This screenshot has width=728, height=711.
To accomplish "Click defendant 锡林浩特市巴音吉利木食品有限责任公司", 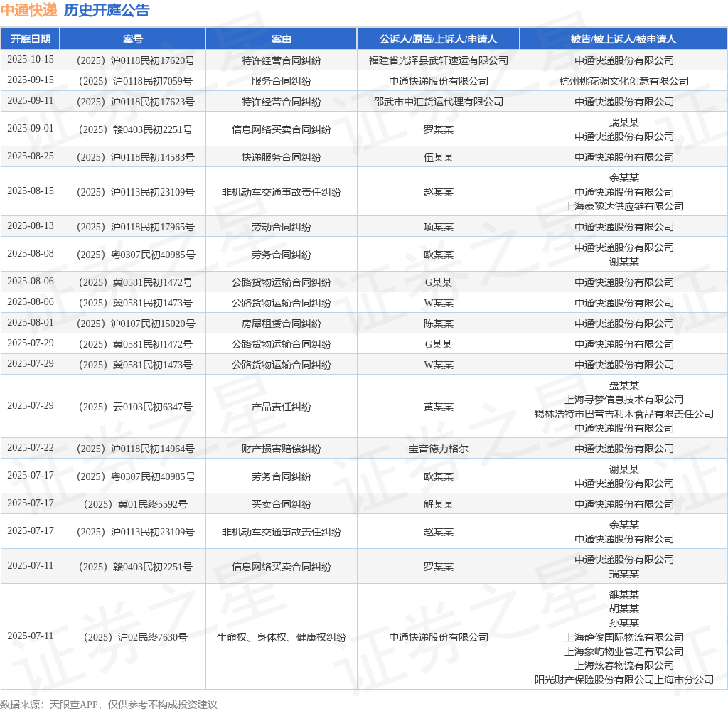I will tap(624, 414).
